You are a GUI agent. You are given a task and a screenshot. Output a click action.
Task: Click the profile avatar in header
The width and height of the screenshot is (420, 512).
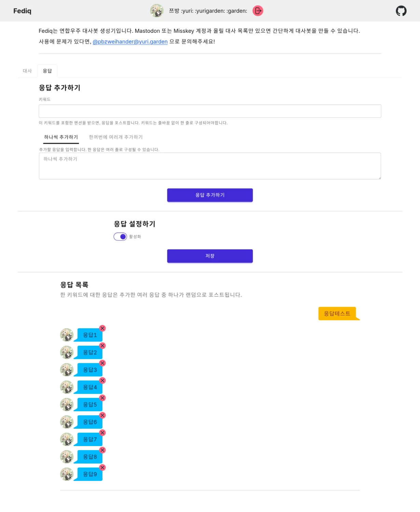point(157,11)
